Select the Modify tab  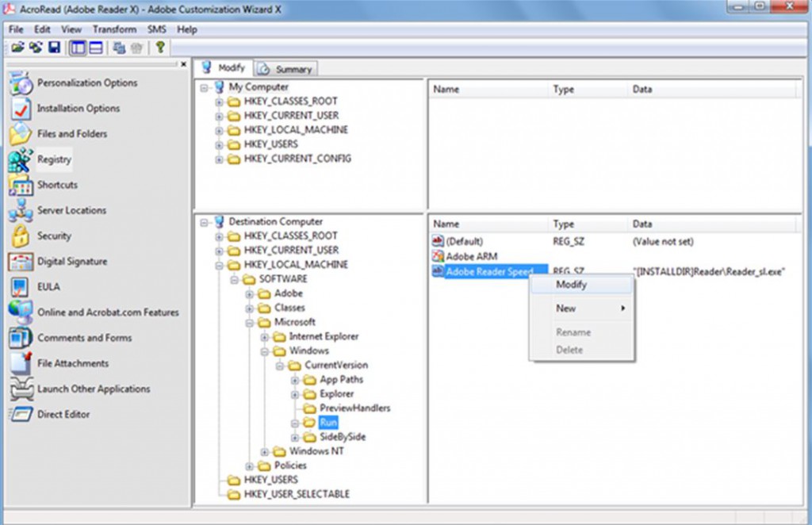point(224,68)
